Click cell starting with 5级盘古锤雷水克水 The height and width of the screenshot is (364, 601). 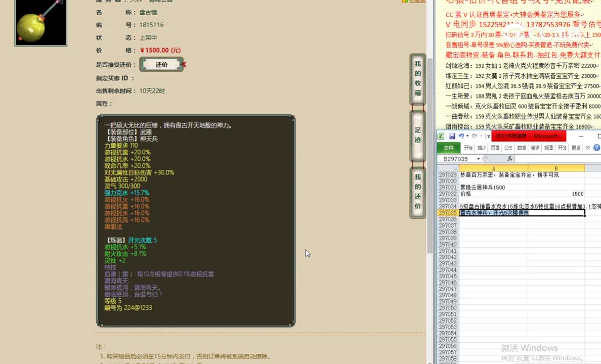[x=493, y=207]
